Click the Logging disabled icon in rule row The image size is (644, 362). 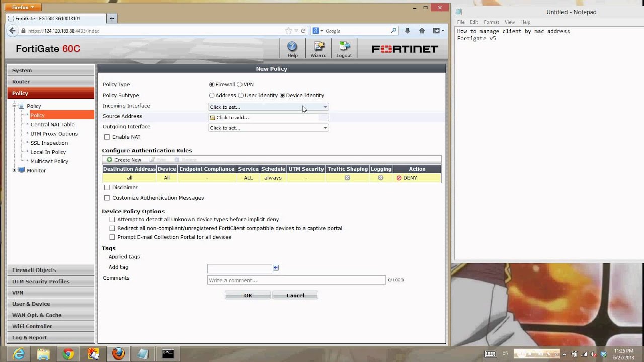(x=381, y=178)
